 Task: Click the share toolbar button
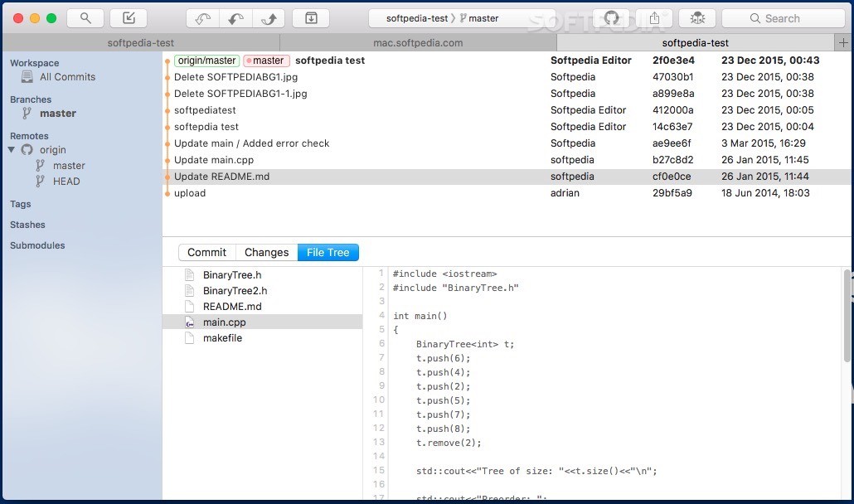654,18
